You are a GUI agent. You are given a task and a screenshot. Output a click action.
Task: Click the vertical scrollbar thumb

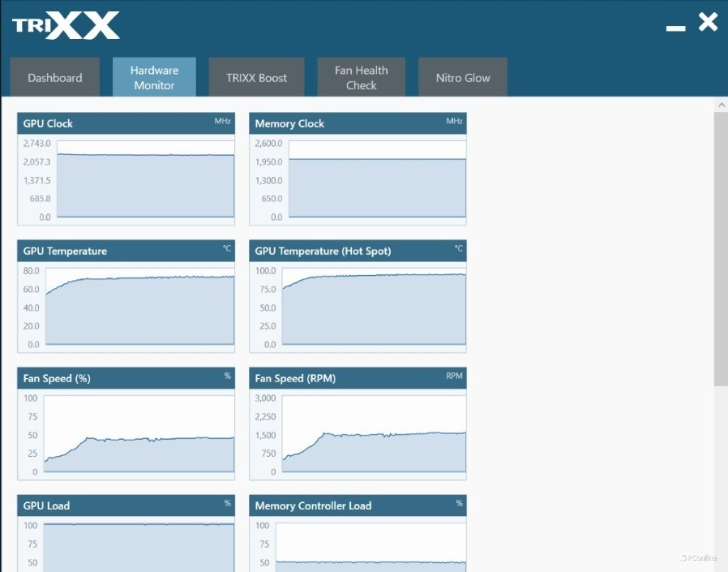point(721,248)
